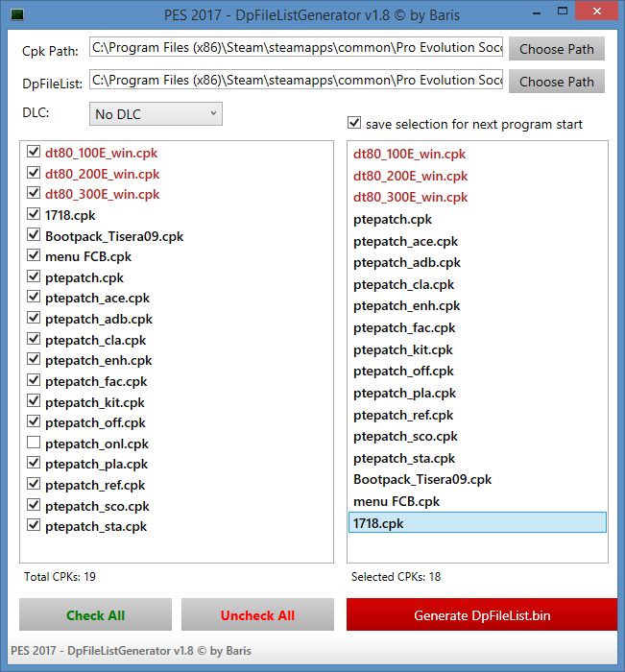Click Choose Path for DpFileList

[557, 82]
